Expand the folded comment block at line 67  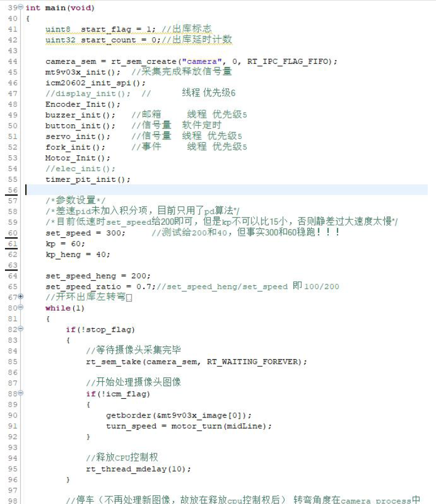(21, 296)
